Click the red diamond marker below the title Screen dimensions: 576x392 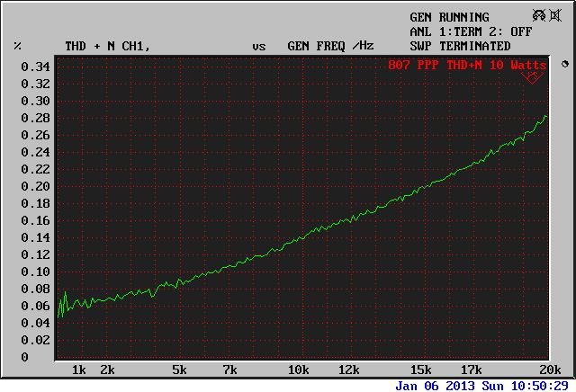pos(531,78)
